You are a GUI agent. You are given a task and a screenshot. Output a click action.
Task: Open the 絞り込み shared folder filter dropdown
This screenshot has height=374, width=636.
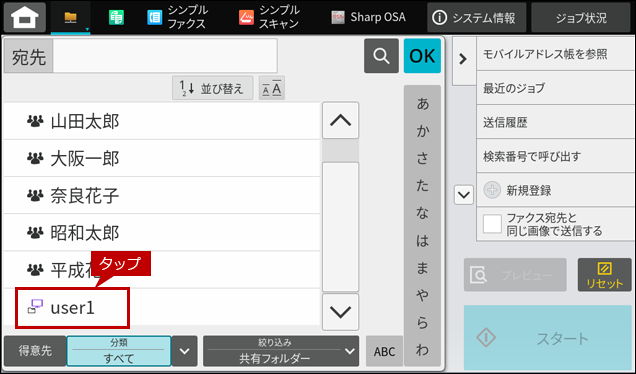[x=281, y=351]
